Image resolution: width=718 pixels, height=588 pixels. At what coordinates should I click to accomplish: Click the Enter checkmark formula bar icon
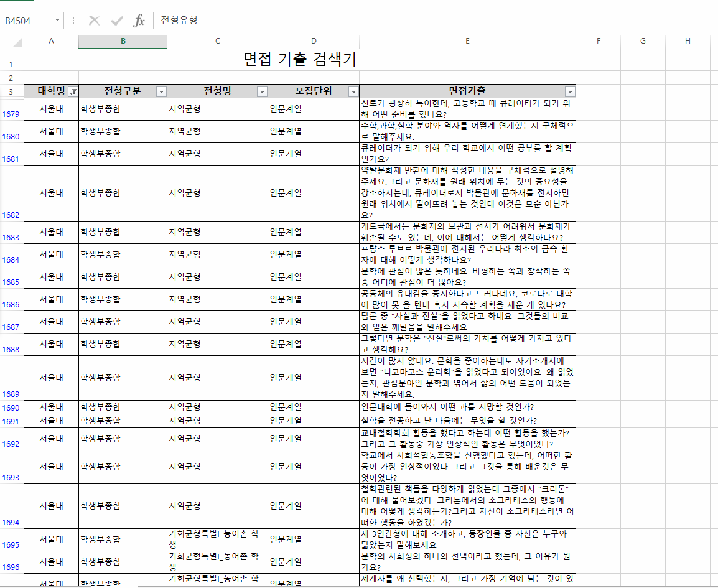[117, 21]
